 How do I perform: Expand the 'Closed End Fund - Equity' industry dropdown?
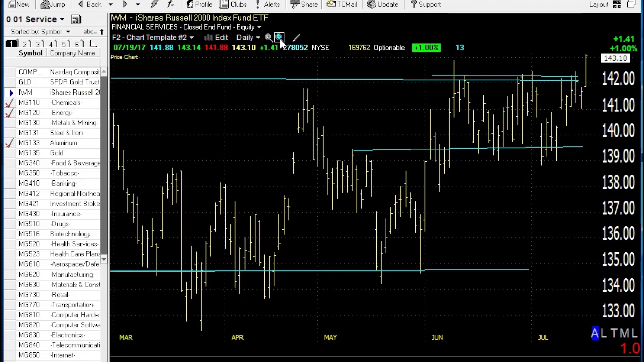pyautogui.click(x=259, y=27)
